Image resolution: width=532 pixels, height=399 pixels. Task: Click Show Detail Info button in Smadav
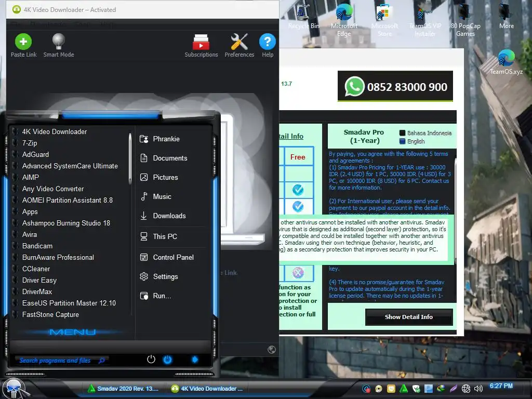(x=409, y=317)
